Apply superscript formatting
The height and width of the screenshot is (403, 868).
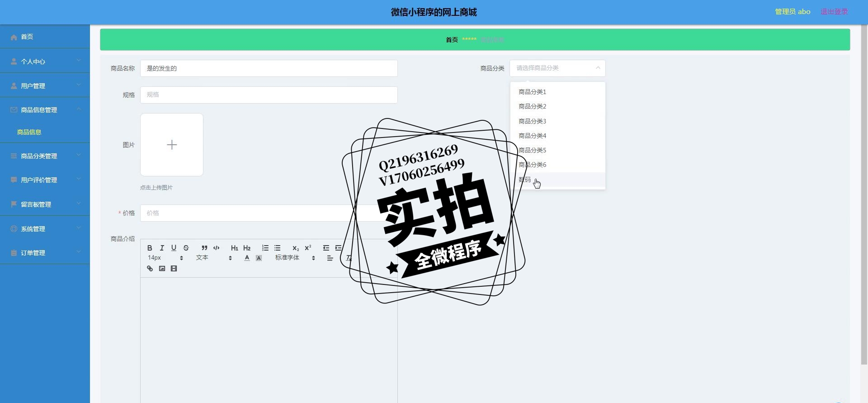[x=308, y=248]
